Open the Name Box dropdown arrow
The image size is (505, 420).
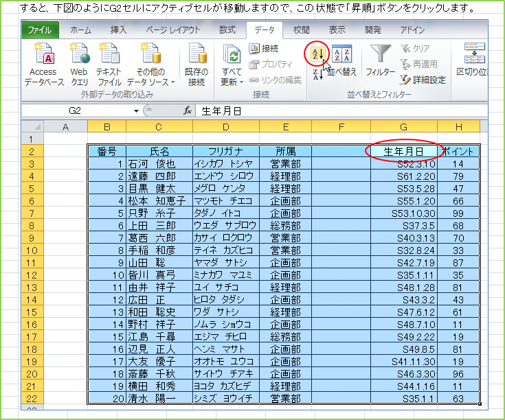pyautogui.click(x=136, y=110)
